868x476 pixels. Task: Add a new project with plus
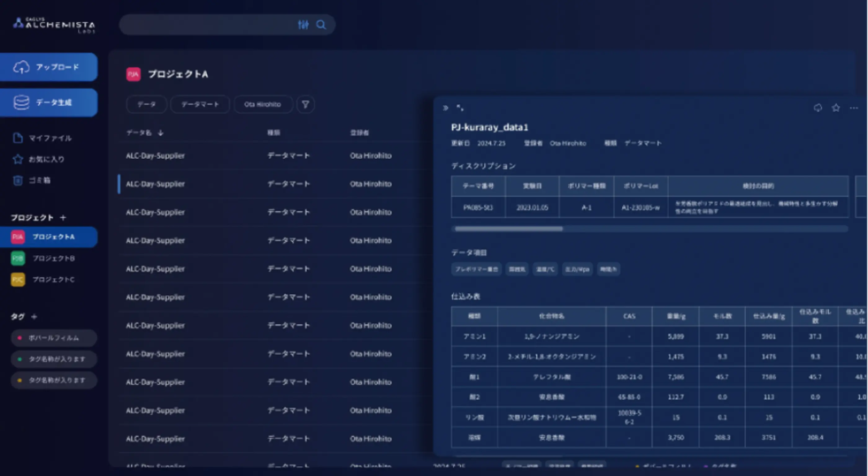(63, 218)
